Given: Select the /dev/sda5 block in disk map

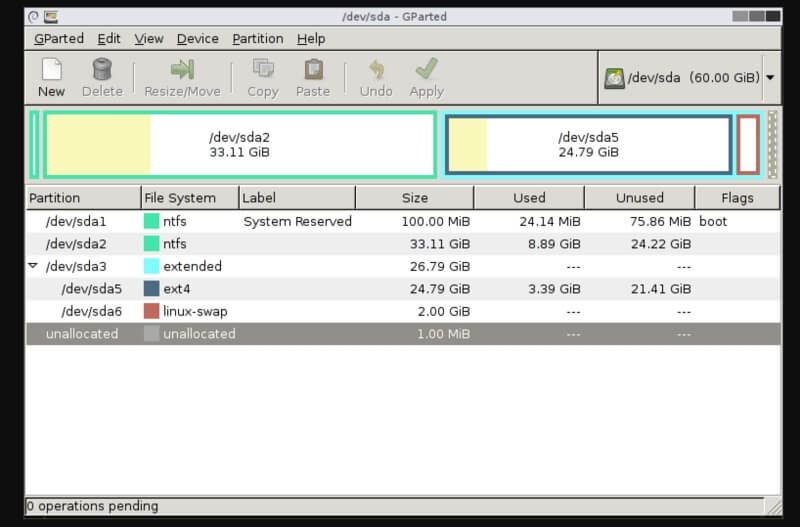Looking at the screenshot, I should pyautogui.click(x=588, y=145).
